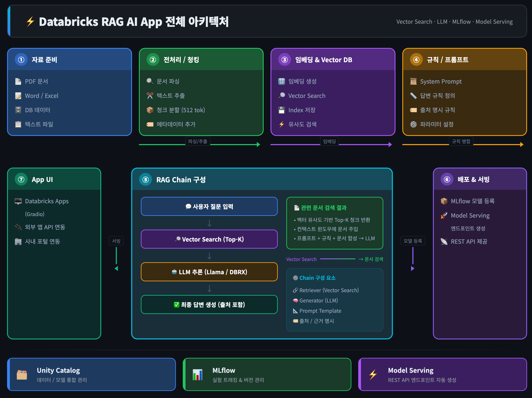Click the 서빙 label beside App UI
This screenshot has width=532, height=398.
point(116,241)
